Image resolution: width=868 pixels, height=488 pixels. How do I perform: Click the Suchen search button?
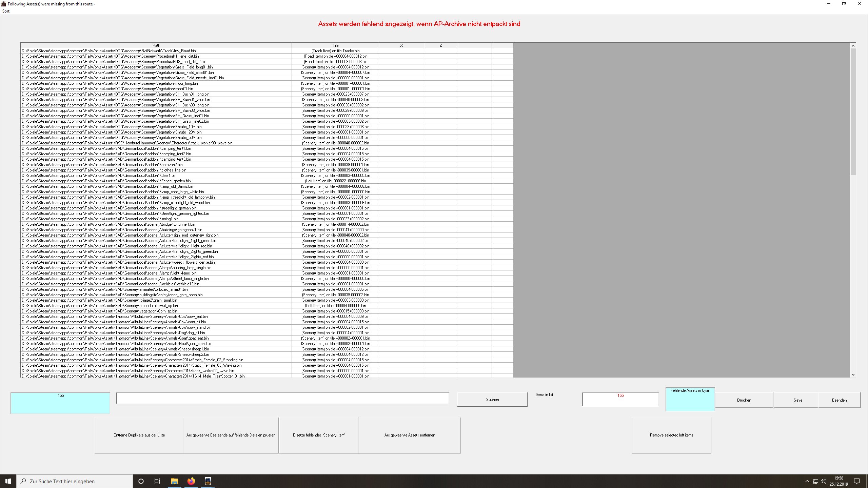tap(492, 400)
